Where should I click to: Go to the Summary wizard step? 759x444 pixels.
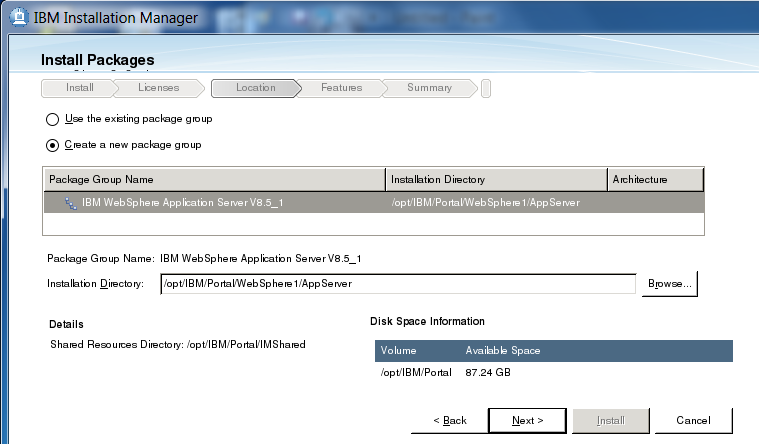(x=429, y=88)
